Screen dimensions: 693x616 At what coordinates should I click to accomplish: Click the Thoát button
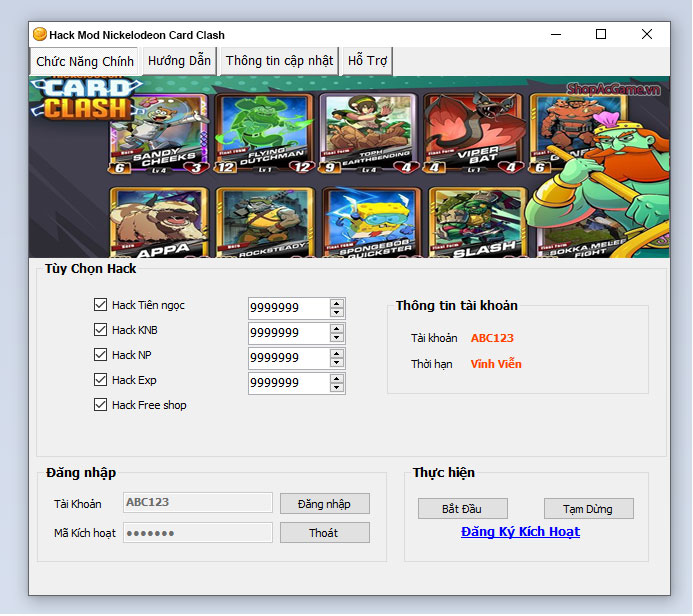coord(324,533)
